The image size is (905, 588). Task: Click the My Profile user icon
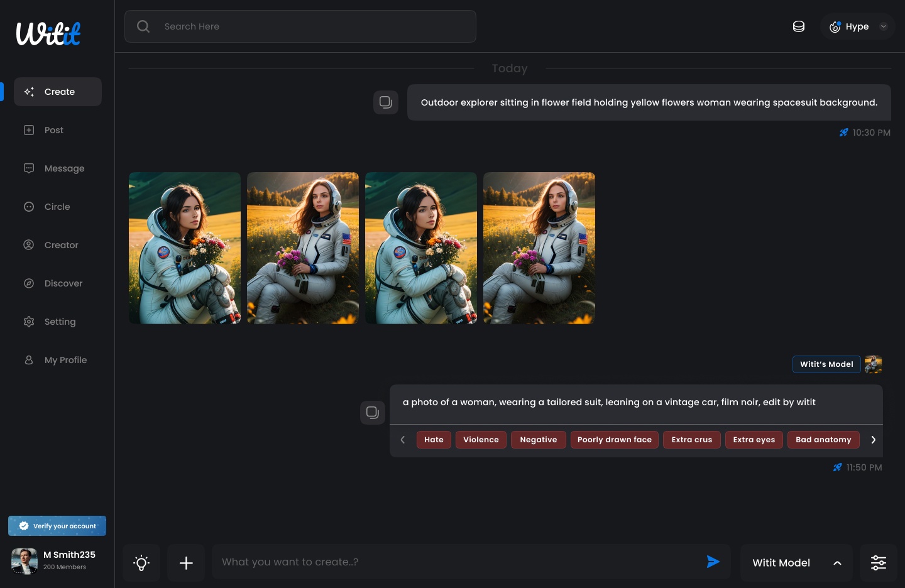coord(29,360)
